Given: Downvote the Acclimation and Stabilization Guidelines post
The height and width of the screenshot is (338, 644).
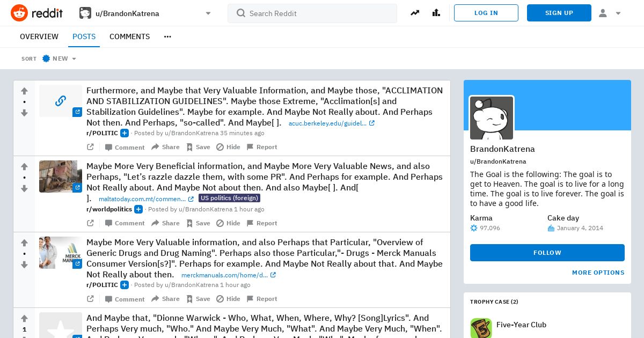Looking at the screenshot, I should click(24, 113).
